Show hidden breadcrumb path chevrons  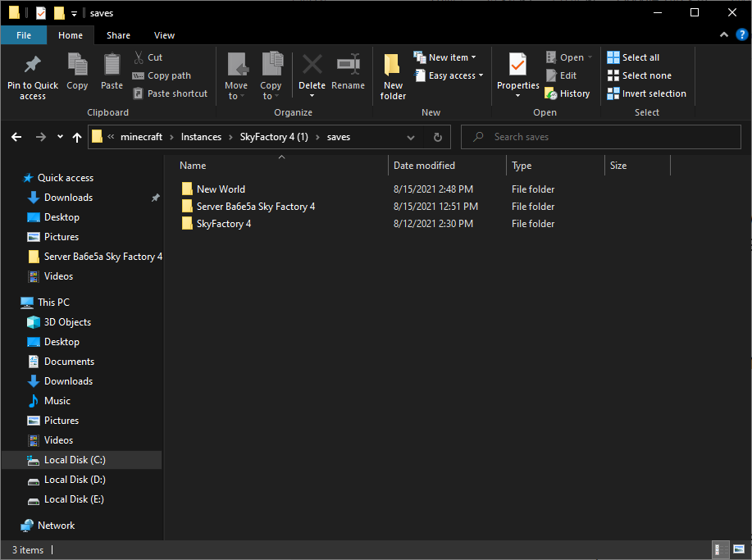click(x=111, y=137)
